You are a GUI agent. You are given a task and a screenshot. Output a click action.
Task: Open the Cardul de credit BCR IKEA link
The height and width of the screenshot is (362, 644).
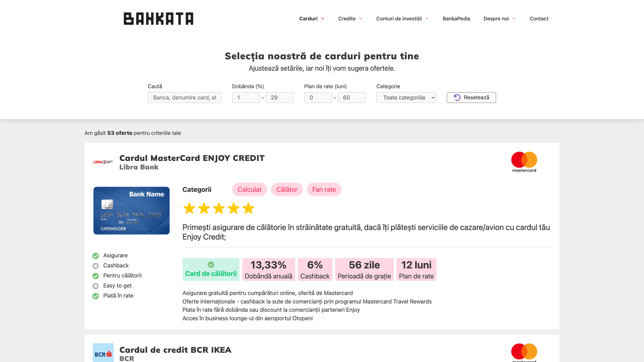175,350
